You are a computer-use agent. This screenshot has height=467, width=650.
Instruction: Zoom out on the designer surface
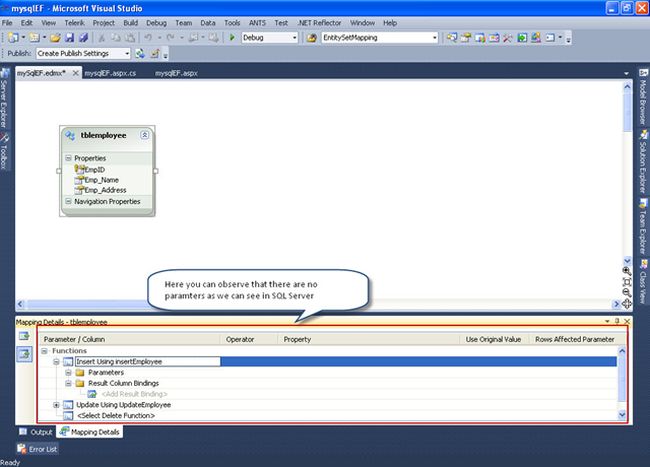point(627,293)
